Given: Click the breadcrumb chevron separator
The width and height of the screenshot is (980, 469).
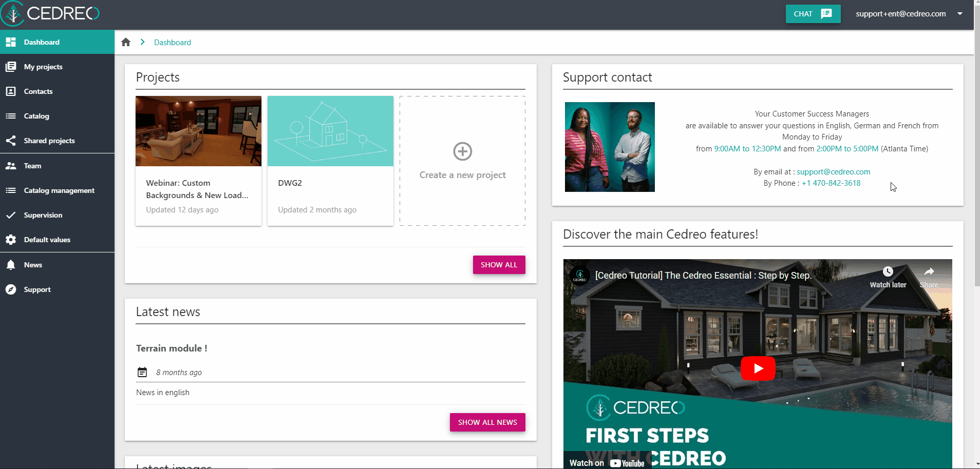Looking at the screenshot, I should 143,42.
